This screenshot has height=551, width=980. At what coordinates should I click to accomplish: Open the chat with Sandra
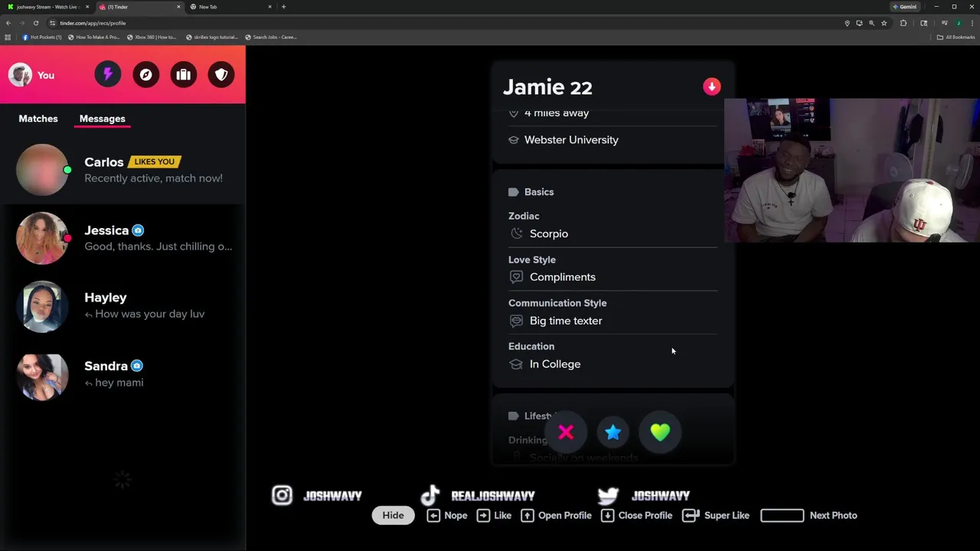click(122, 374)
